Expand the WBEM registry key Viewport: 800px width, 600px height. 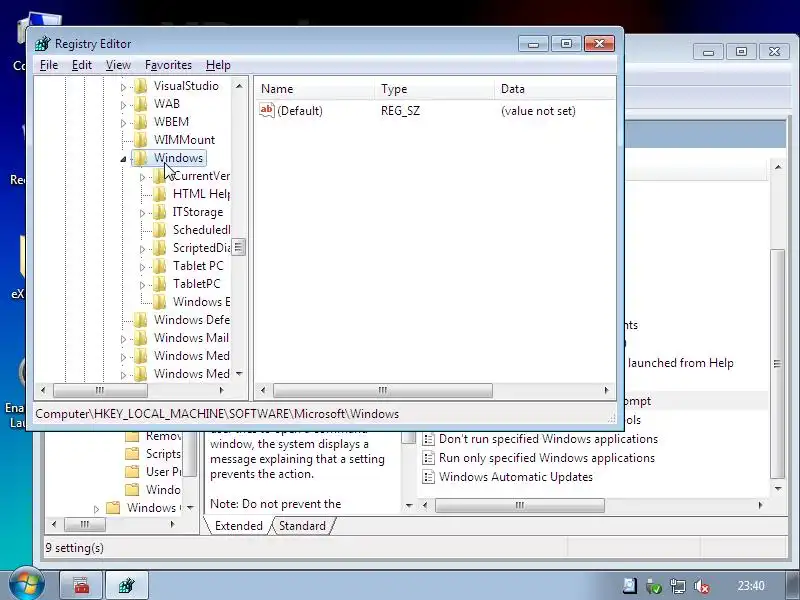tap(123, 123)
